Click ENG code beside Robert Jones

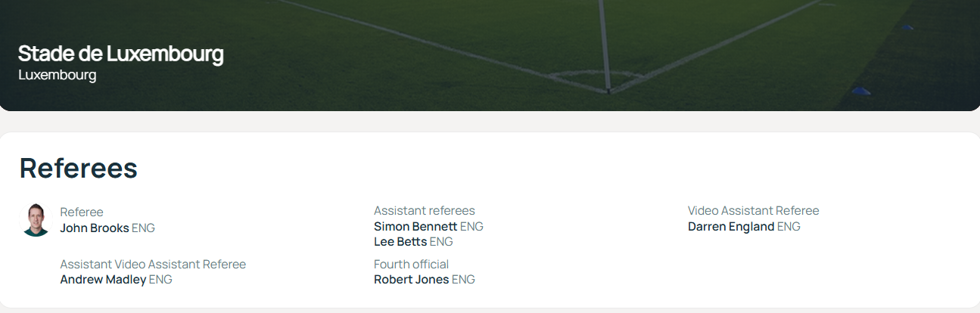point(463,280)
